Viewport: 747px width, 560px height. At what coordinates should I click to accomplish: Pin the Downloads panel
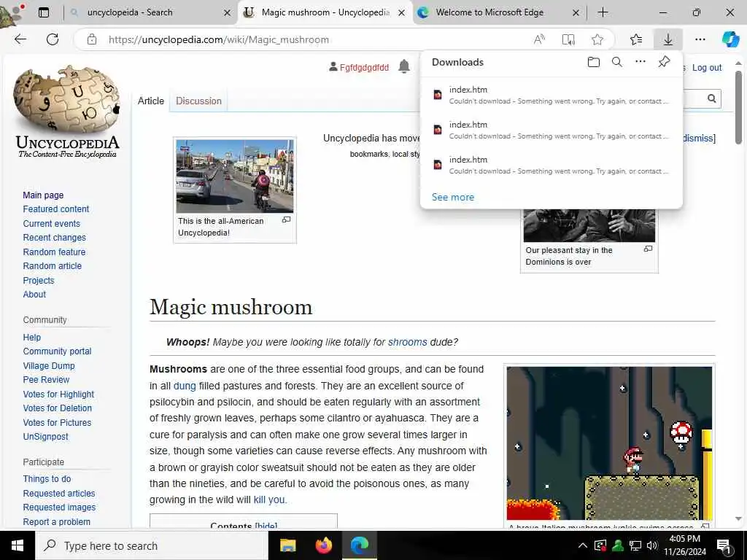(x=664, y=62)
